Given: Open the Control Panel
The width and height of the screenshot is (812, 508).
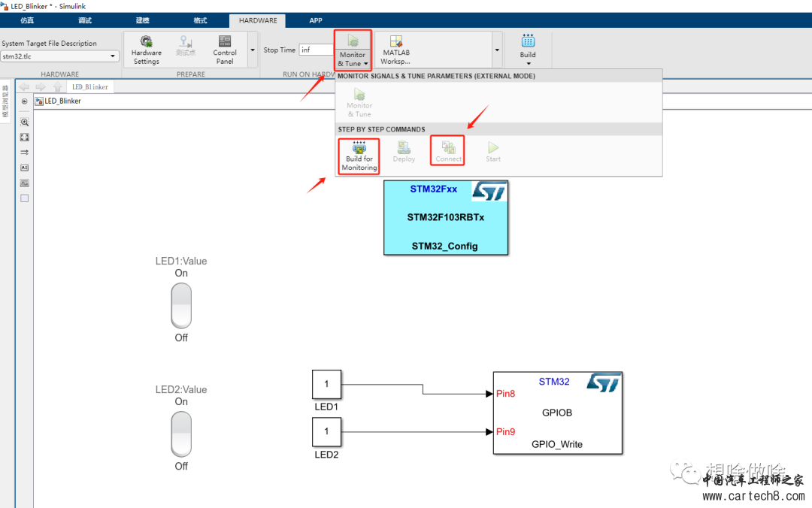Looking at the screenshot, I should tap(224, 50).
